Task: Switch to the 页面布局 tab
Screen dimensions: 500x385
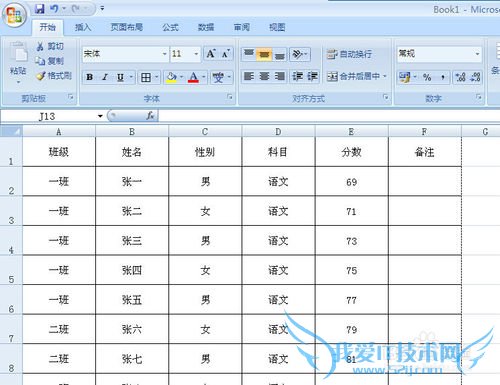Action: click(x=127, y=27)
